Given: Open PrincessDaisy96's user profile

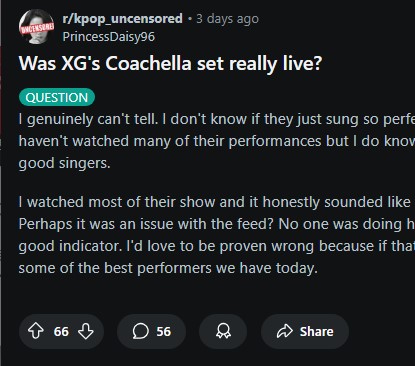Looking at the screenshot, I should point(109,36).
